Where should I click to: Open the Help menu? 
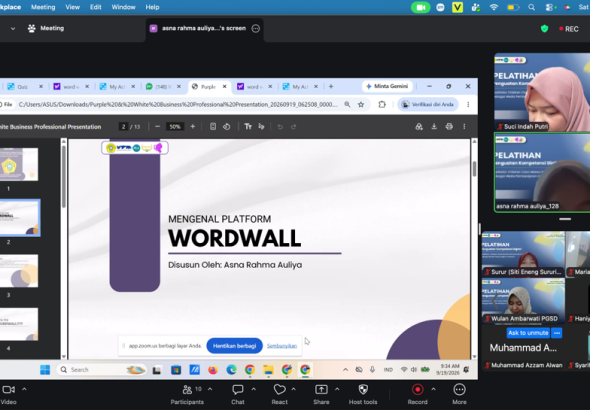point(152,7)
